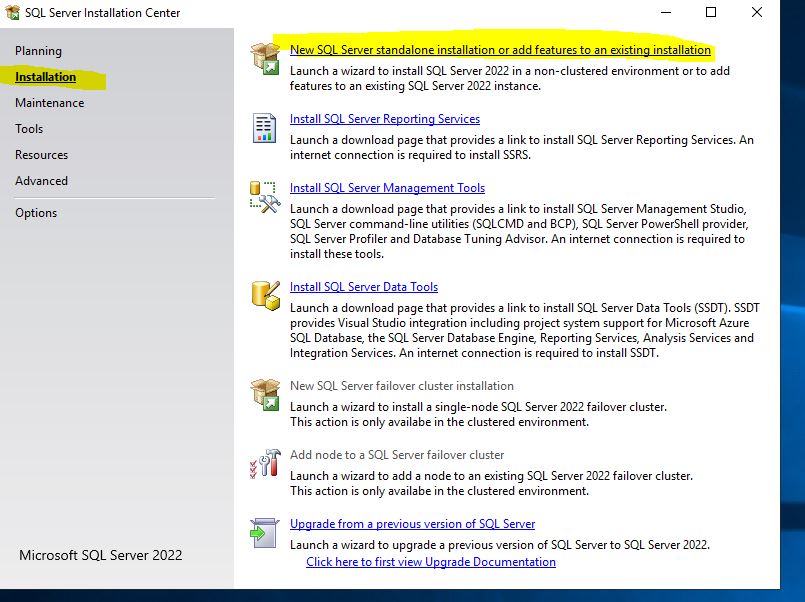Click the Add node tools icon
The width and height of the screenshot is (805, 602).
coord(265,464)
